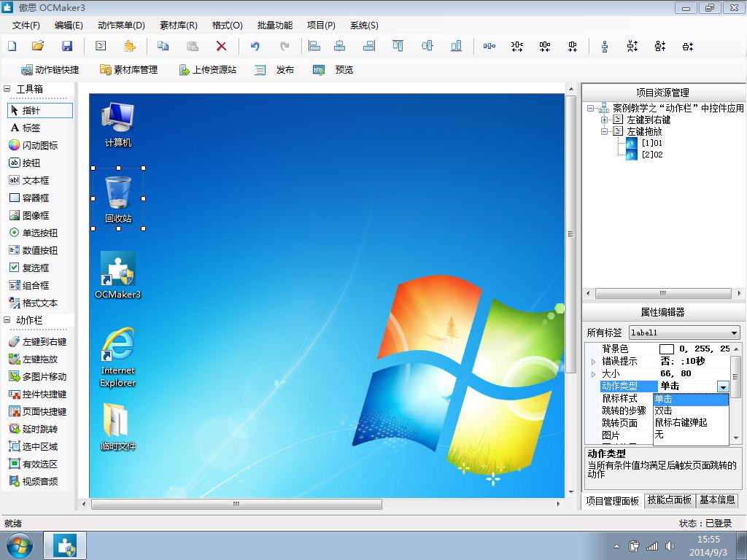747x560 pixels.
Task: Select the 文本框 textbox tool
Action: 29,181
